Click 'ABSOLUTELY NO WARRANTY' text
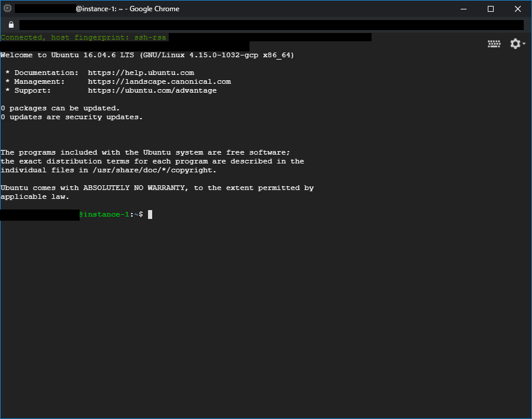 point(134,188)
